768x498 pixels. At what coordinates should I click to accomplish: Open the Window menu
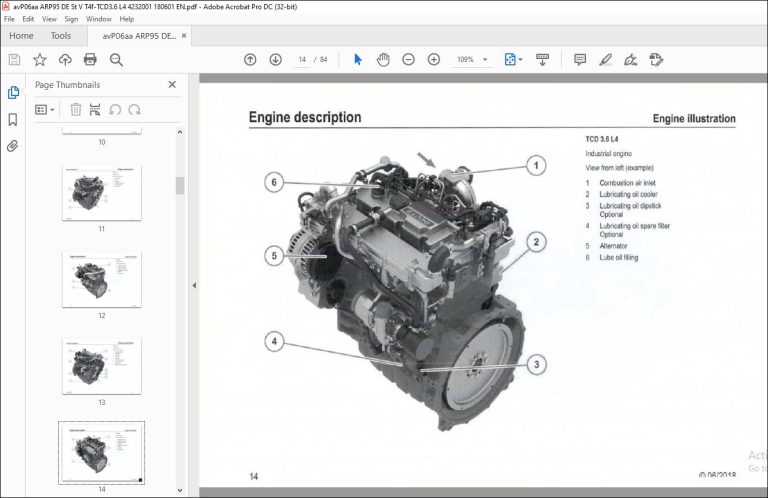click(98, 19)
